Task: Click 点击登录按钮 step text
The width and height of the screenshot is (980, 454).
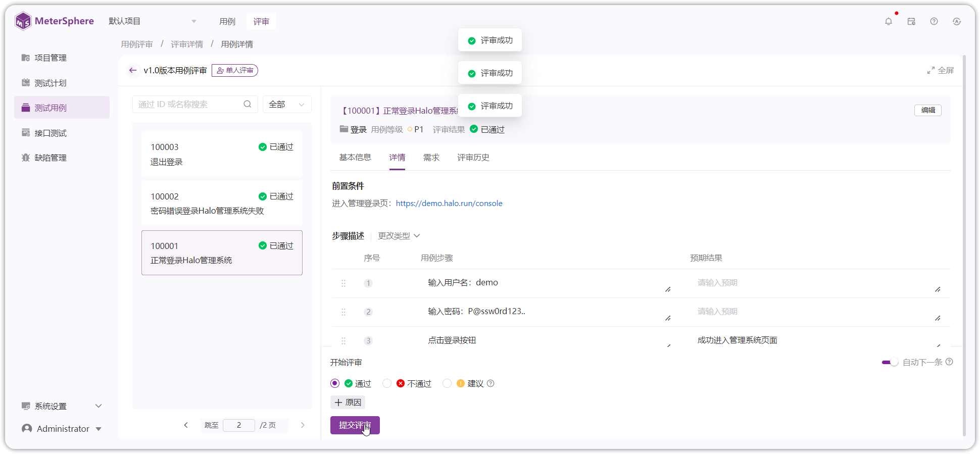Action: click(x=452, y=340)
